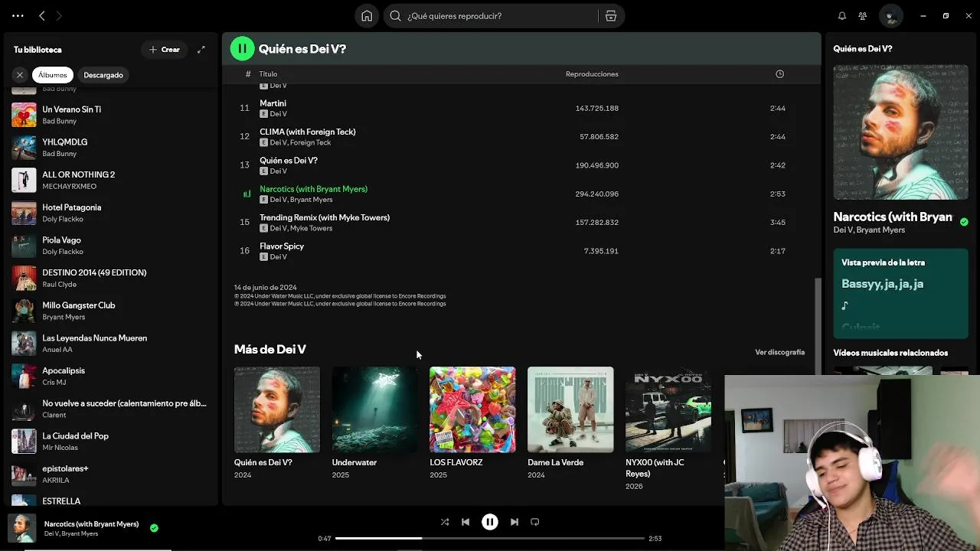The height and width of the screenshot is (551, 980).
Task: Skip to the previous track
Action: pyautogui.click(x=465, y=522)
